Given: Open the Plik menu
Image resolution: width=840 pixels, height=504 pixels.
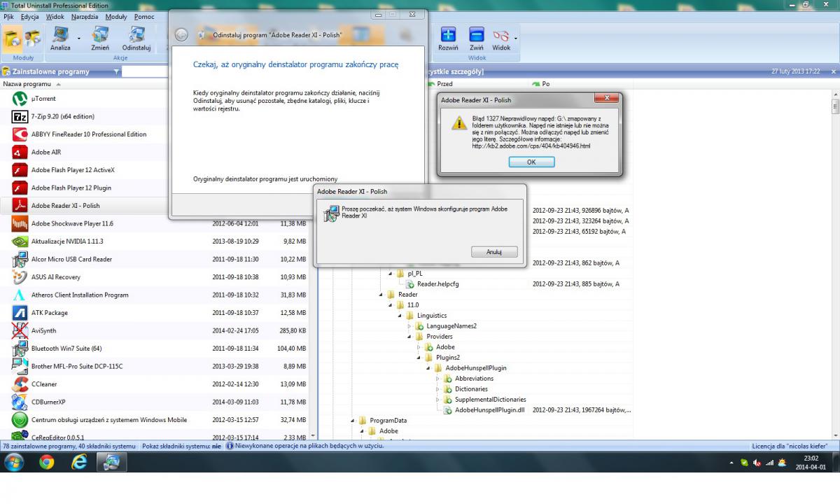Looking at the screenshot, I should pos(9,16).
